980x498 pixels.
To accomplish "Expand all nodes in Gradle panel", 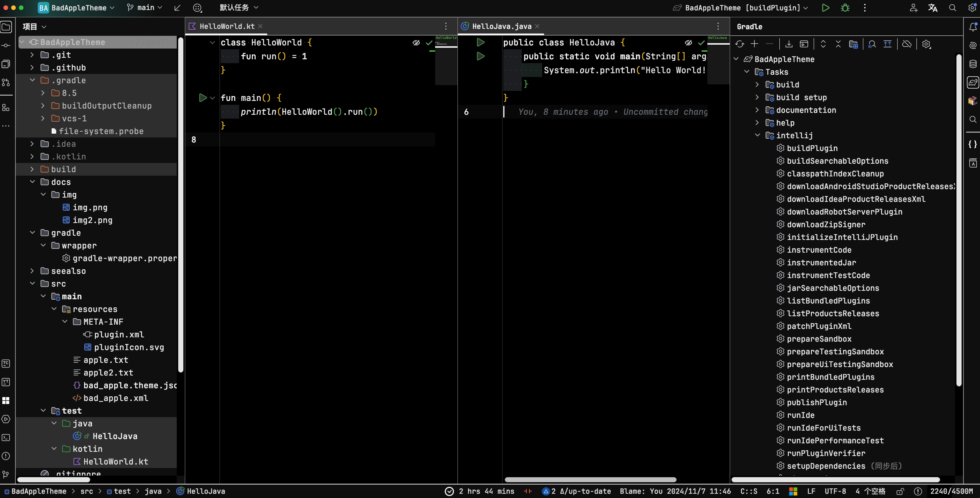I will pos(823,44).
